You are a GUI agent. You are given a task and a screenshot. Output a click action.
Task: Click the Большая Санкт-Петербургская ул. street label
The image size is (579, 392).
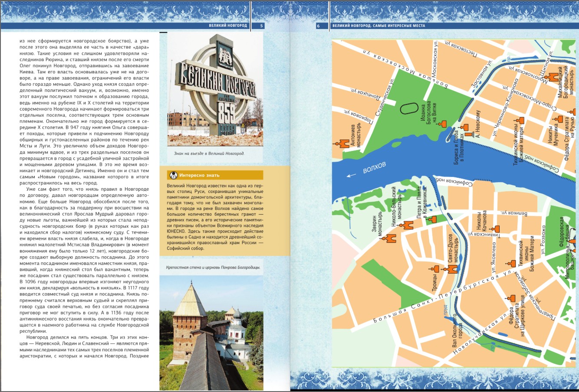pyautogui.click(x=438, y=298)
